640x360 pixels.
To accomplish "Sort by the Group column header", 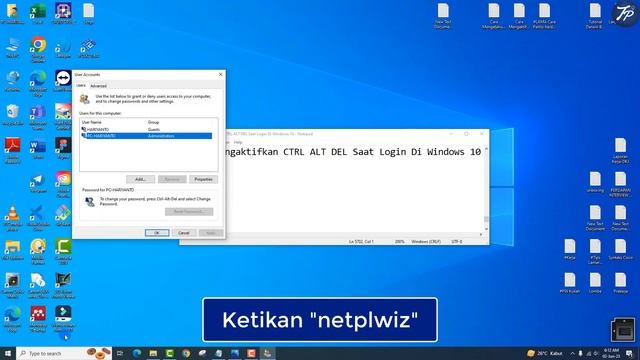I will pyautogui.click(x=180, y=122).
